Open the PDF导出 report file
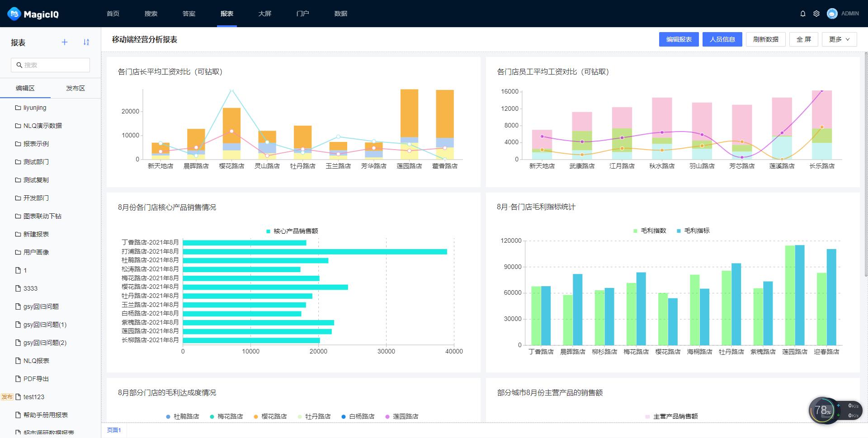 36,379
